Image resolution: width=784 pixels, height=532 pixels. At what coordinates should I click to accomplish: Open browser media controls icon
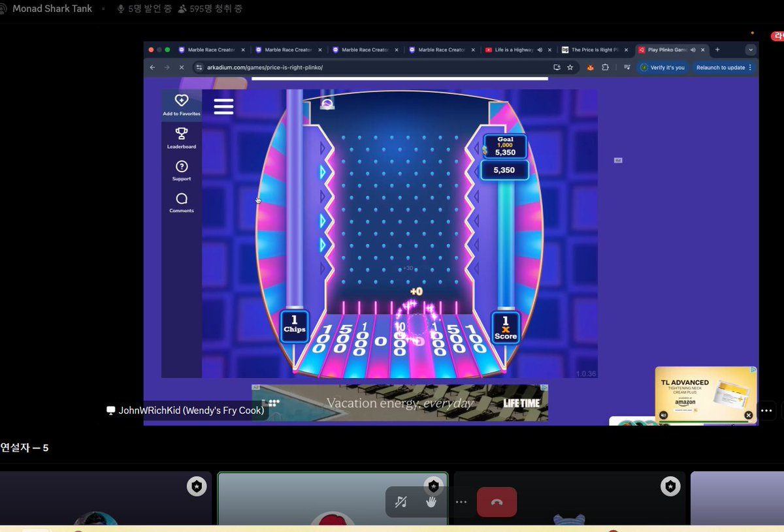click(627, 67)
